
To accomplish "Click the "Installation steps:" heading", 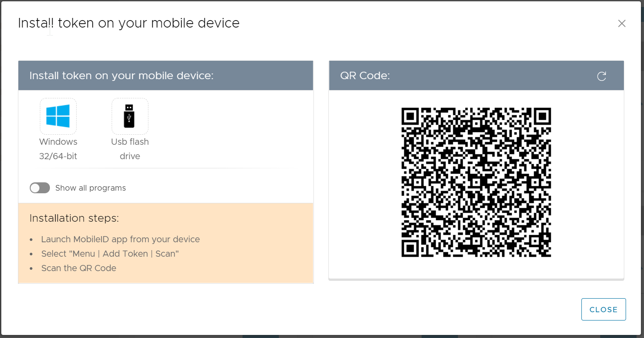I will (74, 218).
